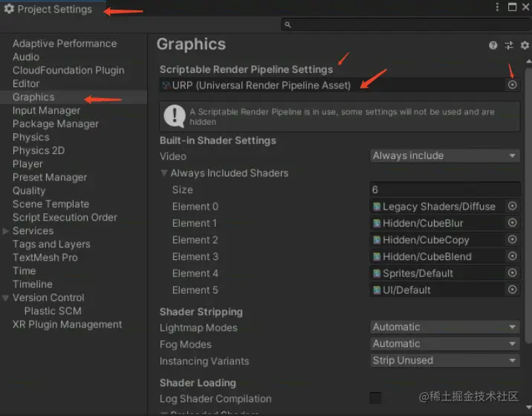Open the Lightmap Modes dropdown
532x416 pixels.
coord(445,327)
